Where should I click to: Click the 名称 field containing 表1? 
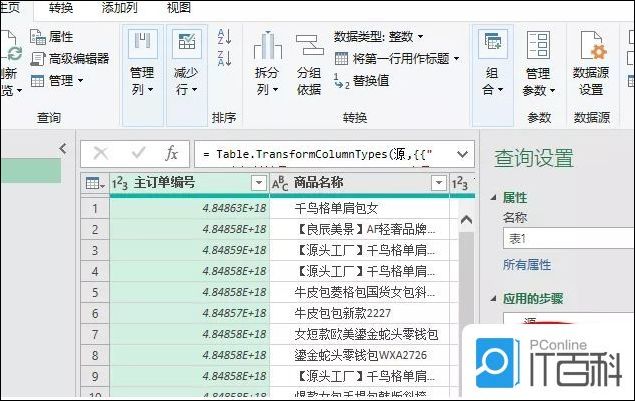pyautogui.click(x=566, y=239)
